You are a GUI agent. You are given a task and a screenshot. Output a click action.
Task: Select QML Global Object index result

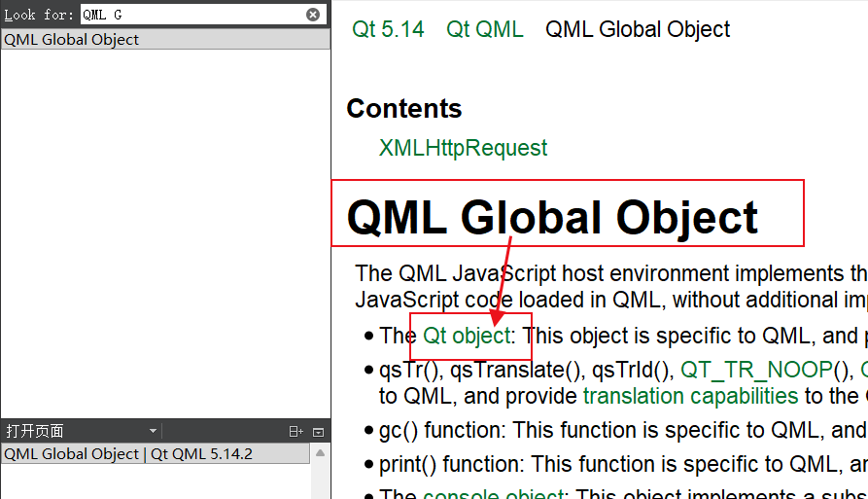pyautogui.click(x=165, y=39)
